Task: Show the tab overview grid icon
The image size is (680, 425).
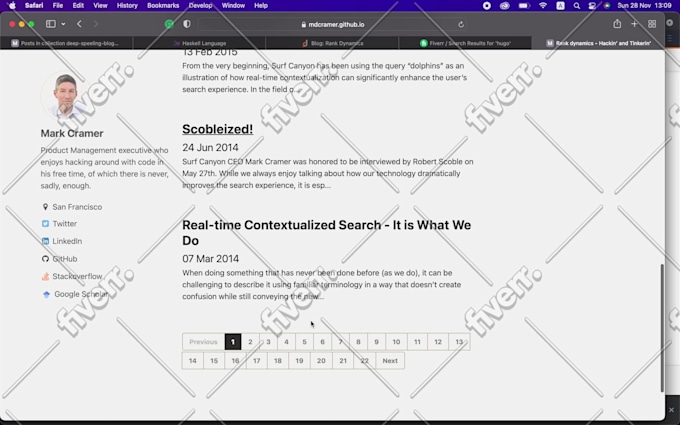Action: 652,24
